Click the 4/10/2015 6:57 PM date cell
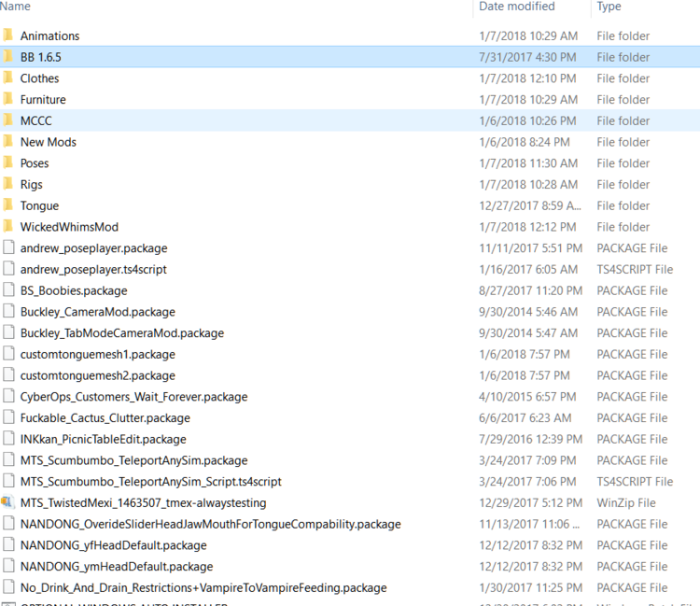700x606 pixels. point(527,397)
